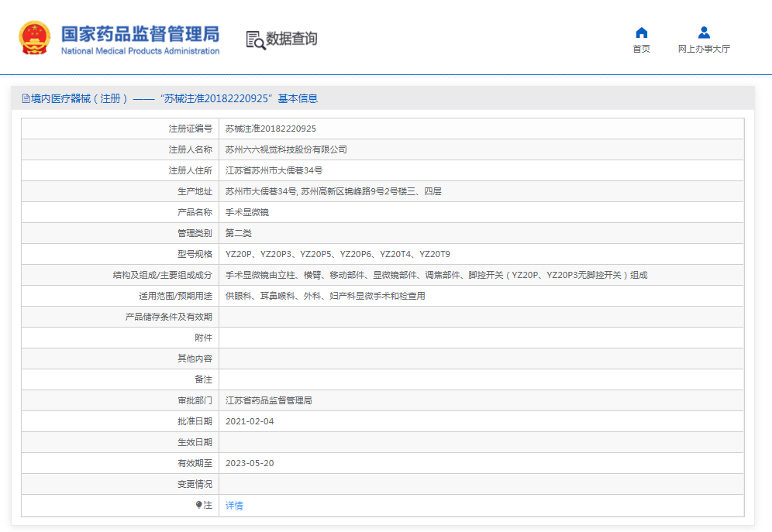
Task: Click model specs value YZ20P、YZ20P3 row
Action: click(337, 254)
